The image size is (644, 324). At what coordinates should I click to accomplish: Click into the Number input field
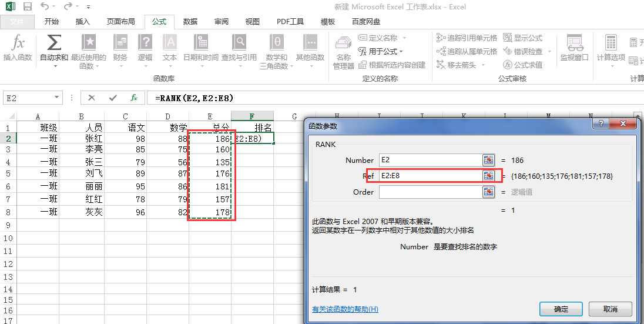pos(430,161)
